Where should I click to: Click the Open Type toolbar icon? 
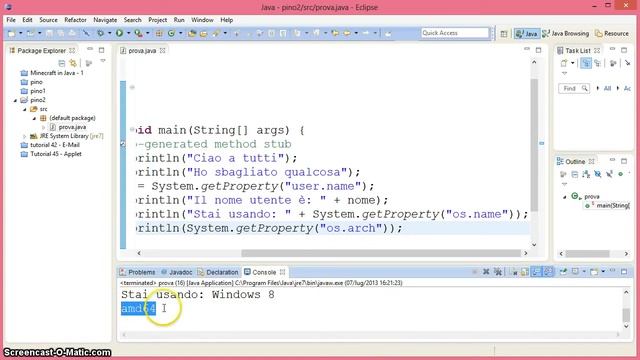[x=192, y=33]
